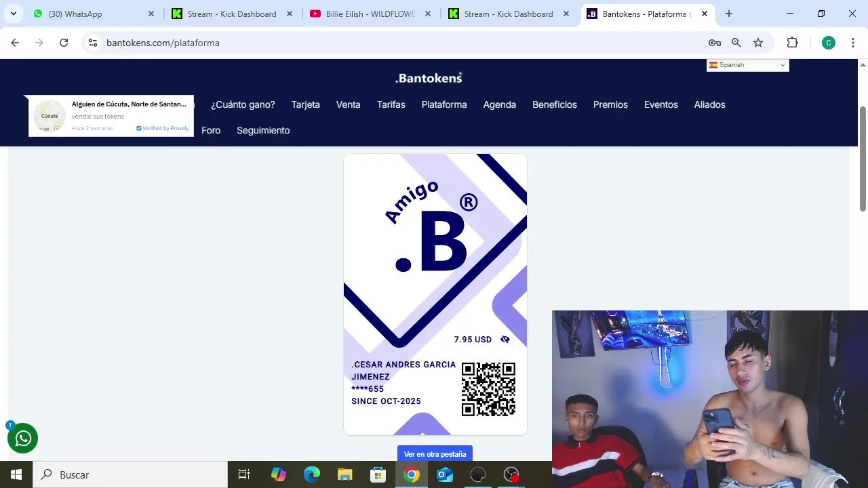Go to the Eventos page
868x488 pixels.
click(661, 104)
